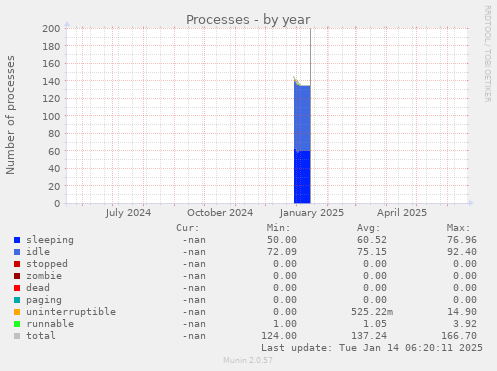The height and width of the screenshot is (371, 497).
Task: Select the 'zombie' legend label
Action: coord(44,276)
